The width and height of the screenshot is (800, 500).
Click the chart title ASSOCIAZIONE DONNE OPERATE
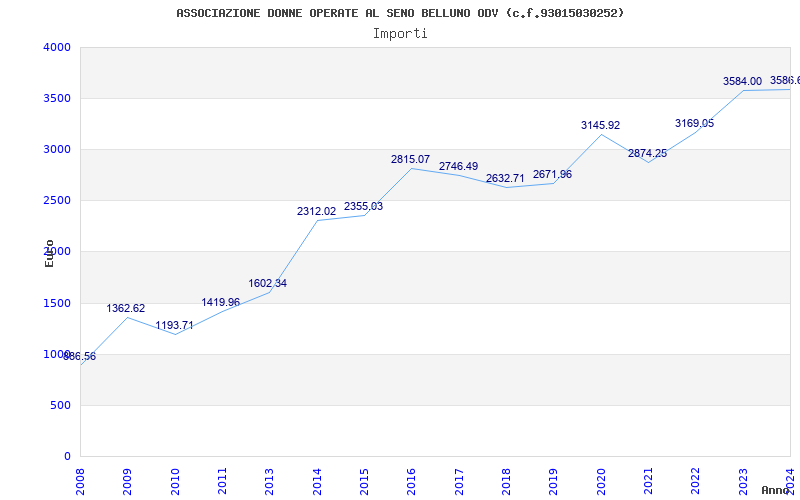[400, 13]
